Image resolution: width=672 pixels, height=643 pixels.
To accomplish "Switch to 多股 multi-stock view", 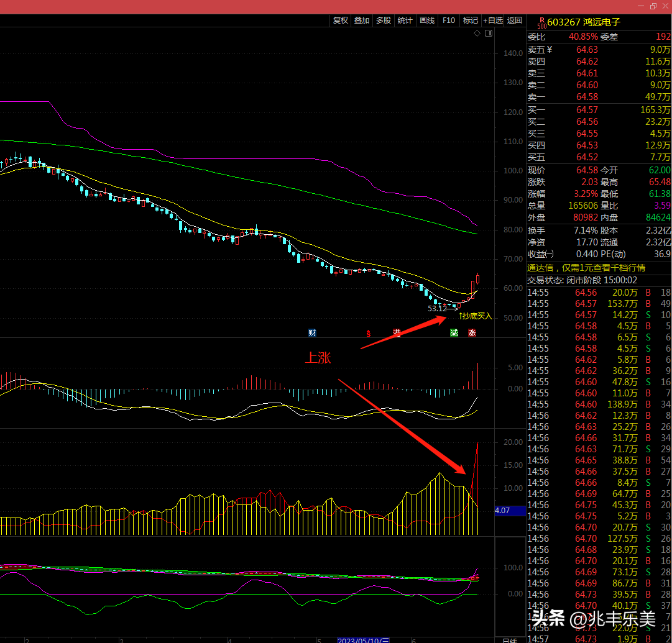I will click(x=383, y=21).
